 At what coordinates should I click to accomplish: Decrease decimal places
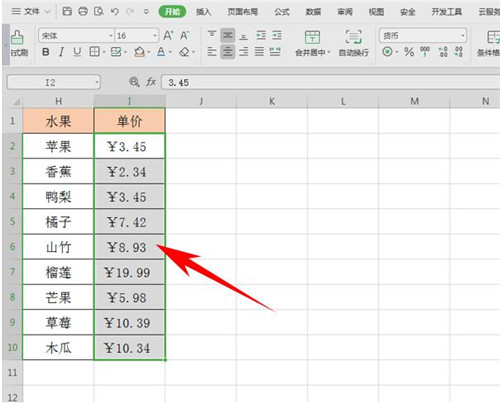[x=458, y=52]
